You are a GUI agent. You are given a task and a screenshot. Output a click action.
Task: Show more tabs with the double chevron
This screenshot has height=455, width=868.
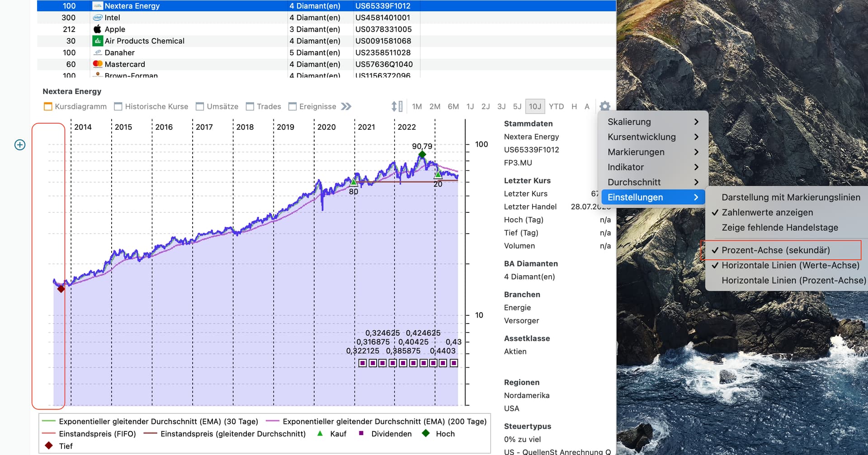(x=346, y=106)
